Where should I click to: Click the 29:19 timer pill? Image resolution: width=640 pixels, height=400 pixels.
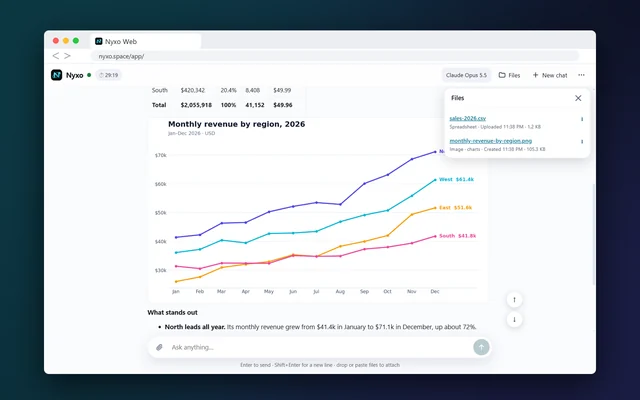pyautogui.click(x=109, y=75)
